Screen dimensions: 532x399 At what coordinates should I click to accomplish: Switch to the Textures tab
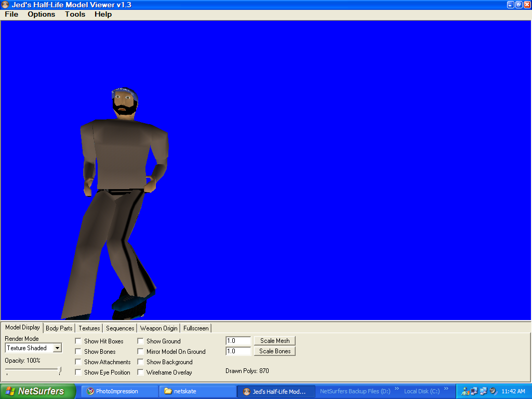89,328
